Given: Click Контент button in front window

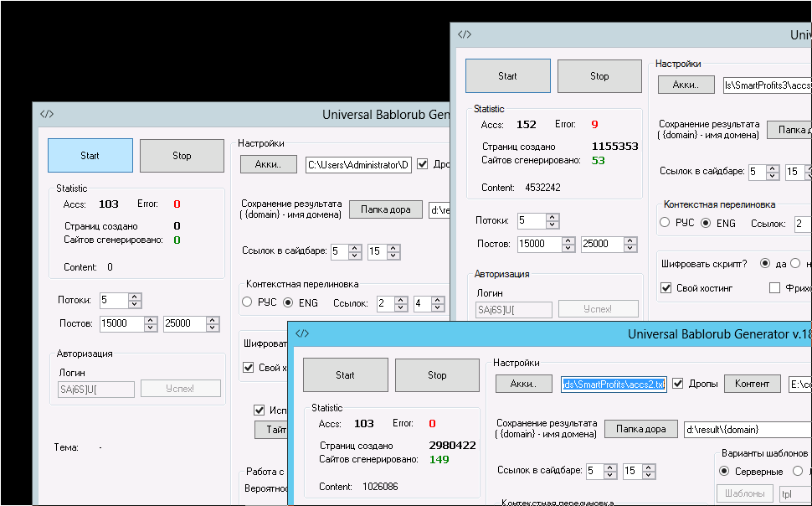Looking at the screenshot, I should click(x=752, y=384).
